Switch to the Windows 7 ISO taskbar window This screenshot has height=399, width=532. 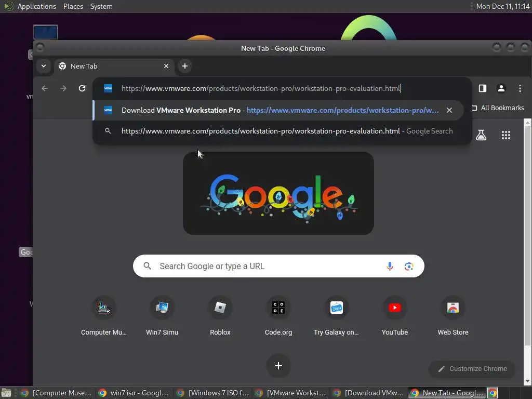point(212,393)
